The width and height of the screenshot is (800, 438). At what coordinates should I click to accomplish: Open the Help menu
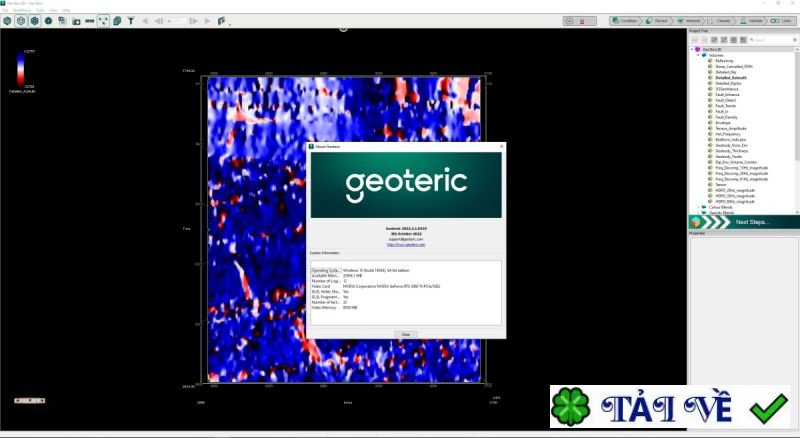66,10
